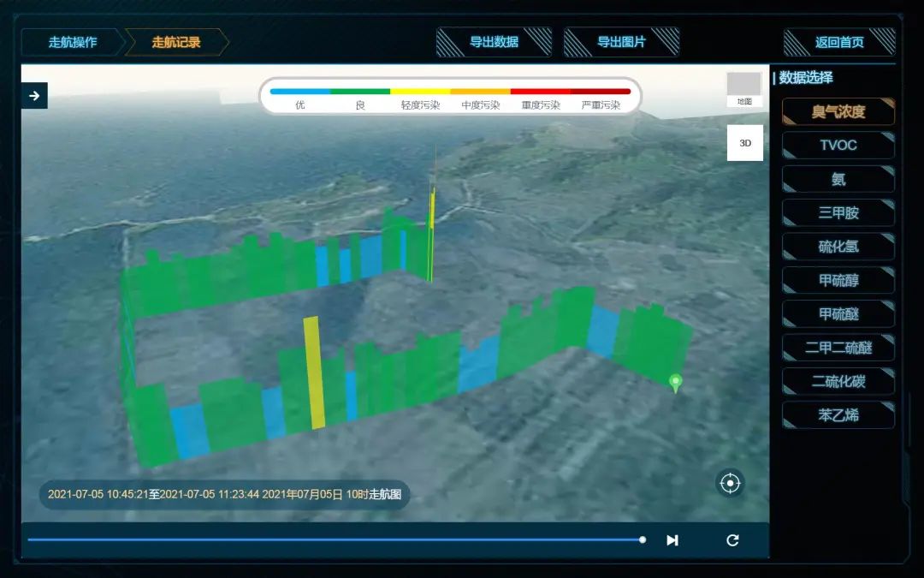The width and height of the screenshot is (924, 578).
Task: Return home via 返回首页 button
Action: pos(839,42)
